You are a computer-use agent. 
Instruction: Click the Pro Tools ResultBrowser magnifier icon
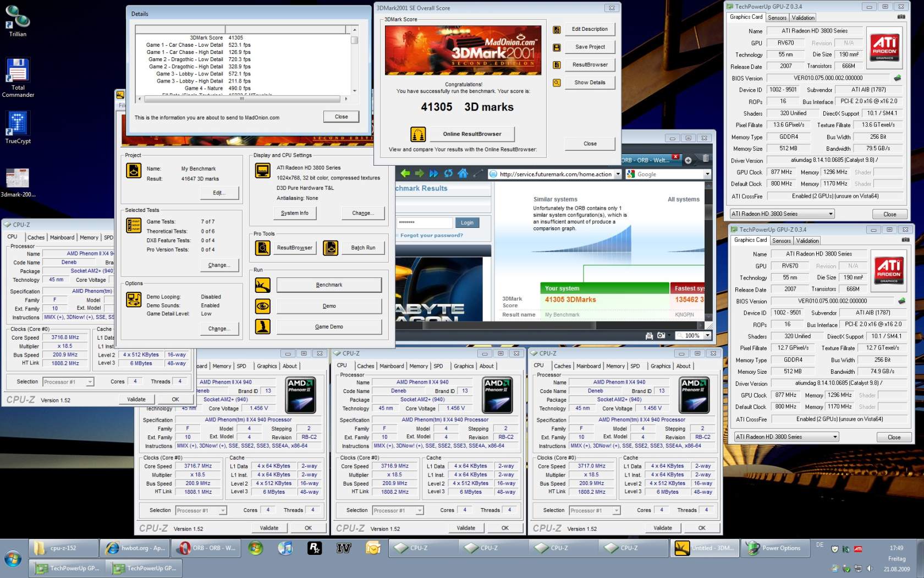[x=263, y=248]
